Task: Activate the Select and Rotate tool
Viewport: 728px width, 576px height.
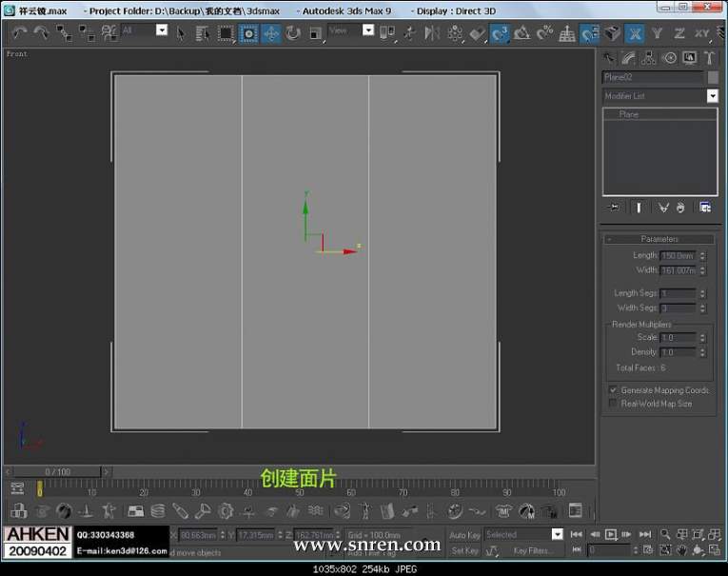Action: (293, 33)
